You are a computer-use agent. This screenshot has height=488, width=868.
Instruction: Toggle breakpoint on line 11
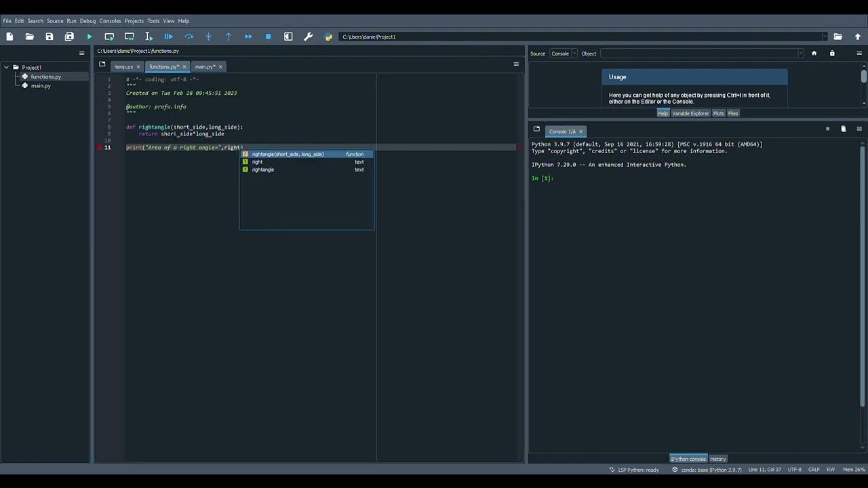[100, 147]
